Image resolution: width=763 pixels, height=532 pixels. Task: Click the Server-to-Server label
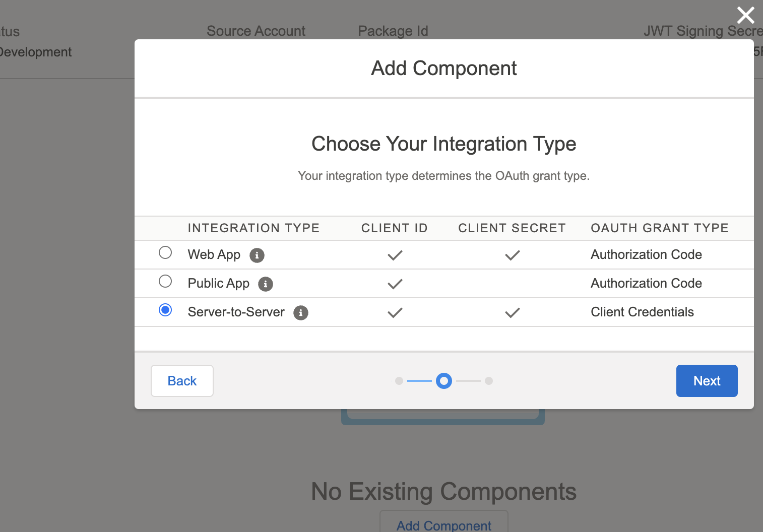236,312
